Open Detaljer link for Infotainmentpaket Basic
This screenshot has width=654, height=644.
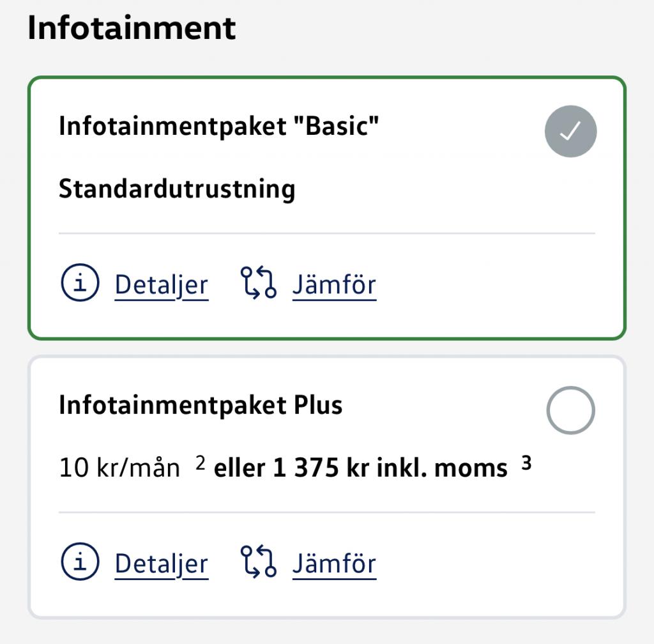[161, 285]
